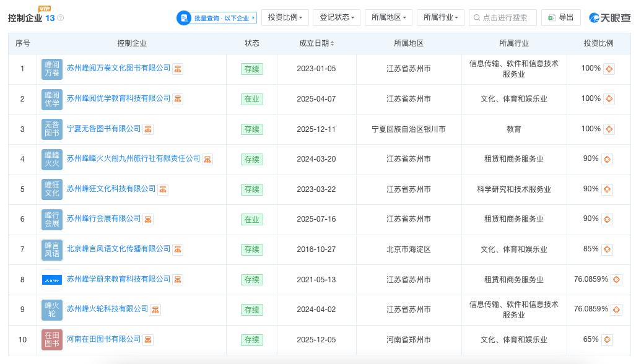Click structure chart icon after 苏州峰狂文化科技有限公司

pyautogui.click(x=163, y=189)
